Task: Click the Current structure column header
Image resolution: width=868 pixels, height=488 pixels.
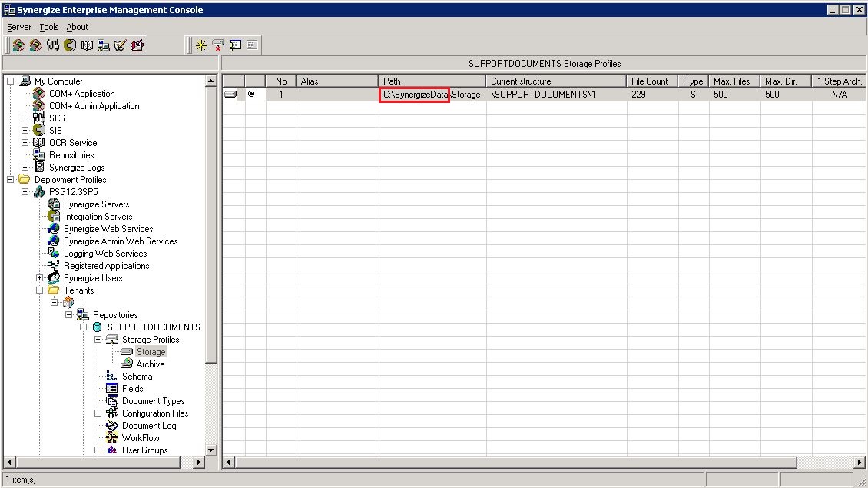Action: tap(556, 81)
